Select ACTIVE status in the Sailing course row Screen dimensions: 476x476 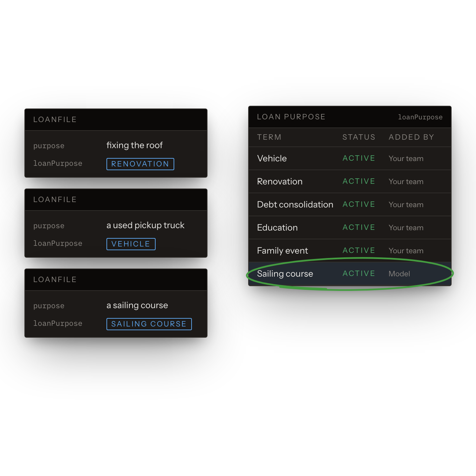pos(359,274)
